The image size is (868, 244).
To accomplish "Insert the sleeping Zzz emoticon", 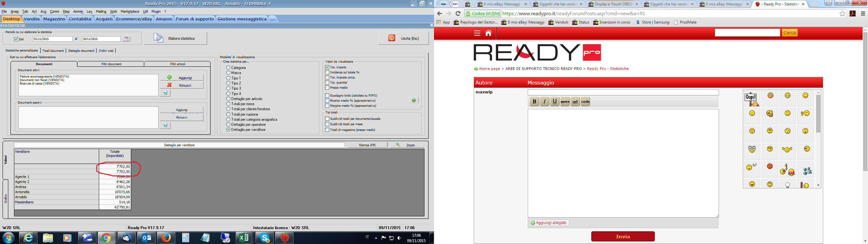I will click(751, 167).
